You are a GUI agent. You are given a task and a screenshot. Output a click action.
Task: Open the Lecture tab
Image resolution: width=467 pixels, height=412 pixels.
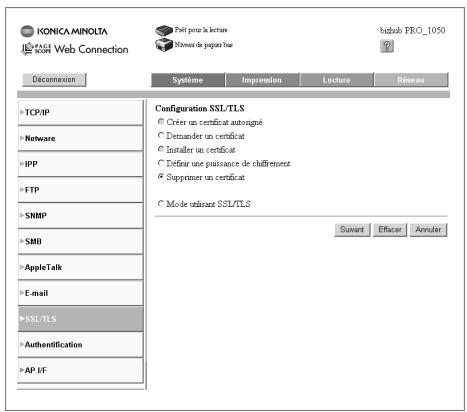point(336,80)
